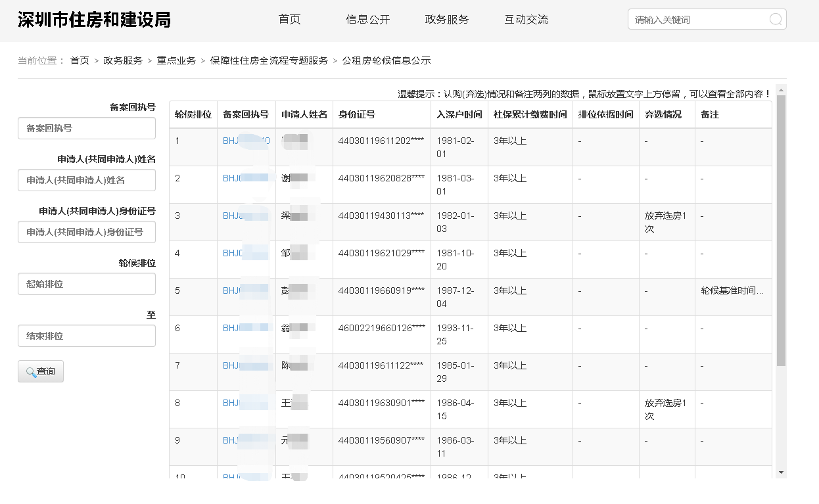The image size is (819, 504).
Task: Click the 首页 breadcrumb link
Action: pyautogui.click(x=78, y=60)
